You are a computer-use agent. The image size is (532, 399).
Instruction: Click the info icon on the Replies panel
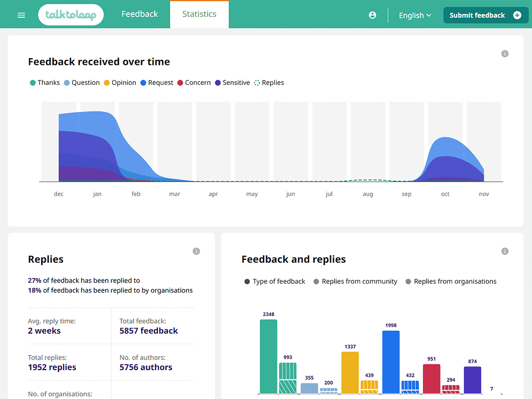pyautogui.click(x=196, y=251)
